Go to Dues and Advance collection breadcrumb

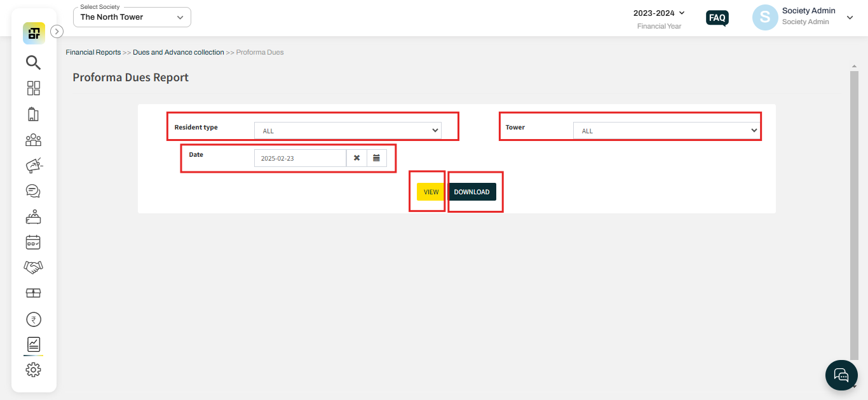pos(179,52)
